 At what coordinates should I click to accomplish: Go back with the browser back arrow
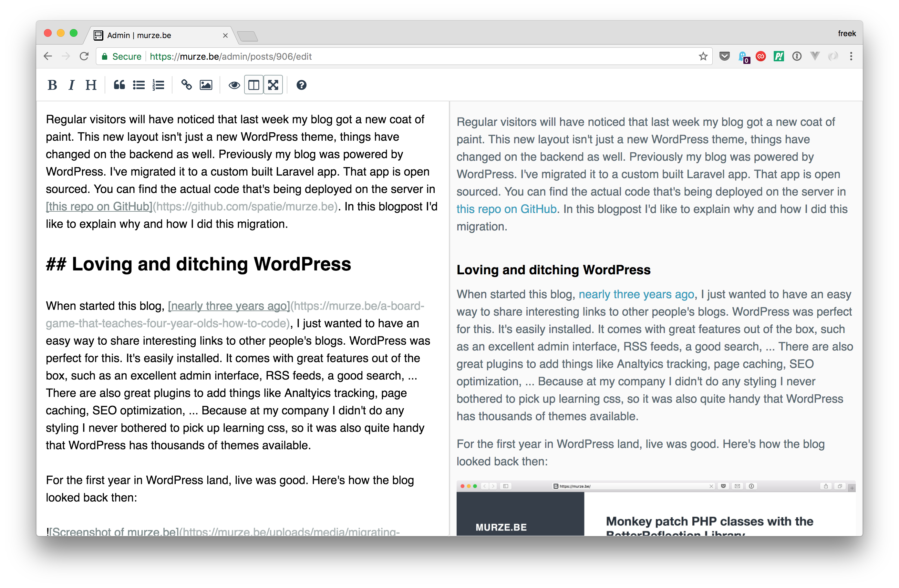click(48, 56)
